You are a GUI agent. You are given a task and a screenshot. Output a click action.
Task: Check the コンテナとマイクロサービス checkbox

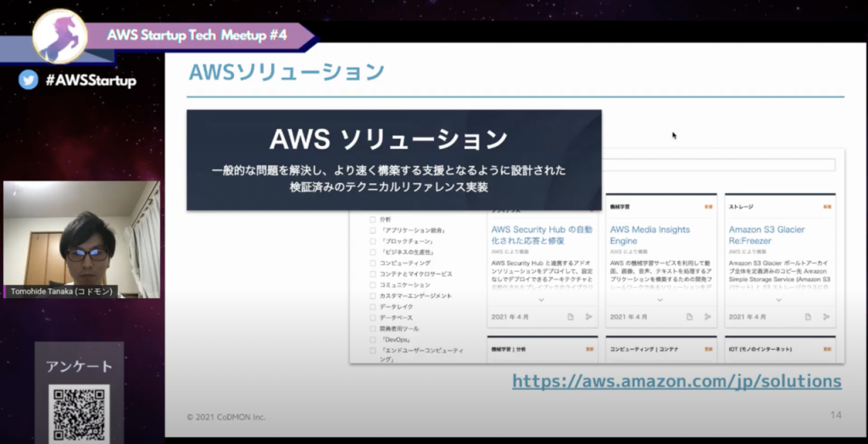click(373, 274)
